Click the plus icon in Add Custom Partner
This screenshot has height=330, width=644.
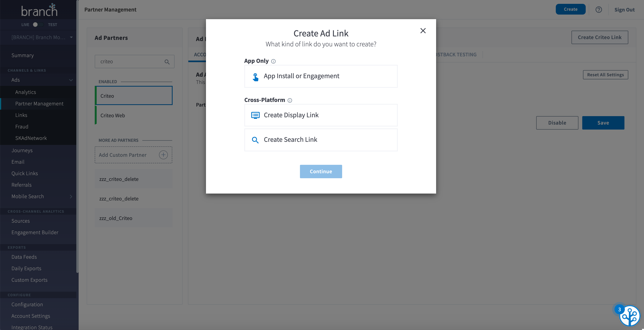(x=163, y=155)
